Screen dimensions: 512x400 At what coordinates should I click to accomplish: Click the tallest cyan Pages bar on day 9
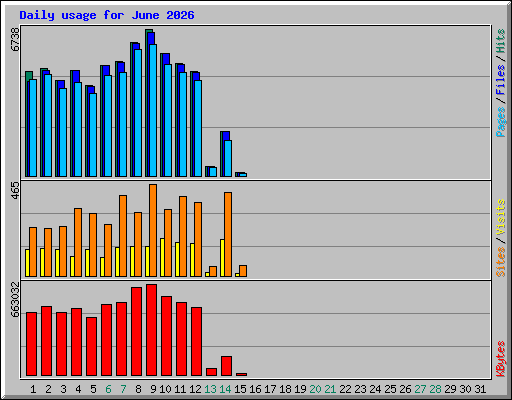click(x=153, y=111)
